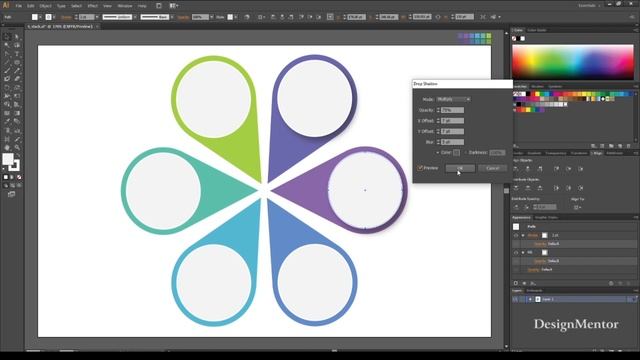The width and height of the screenshot is (640, 360).
Task: Click Horizontal Align Left in Align panel
Action: [x=516, y=169]
